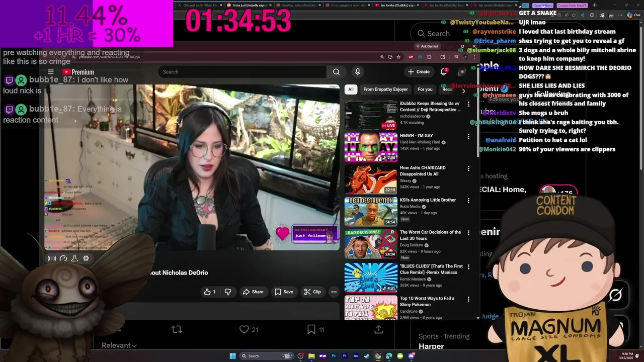644x362 pixels.
Task: Click the YouTube search input field
Action: (x=243, y=72)
